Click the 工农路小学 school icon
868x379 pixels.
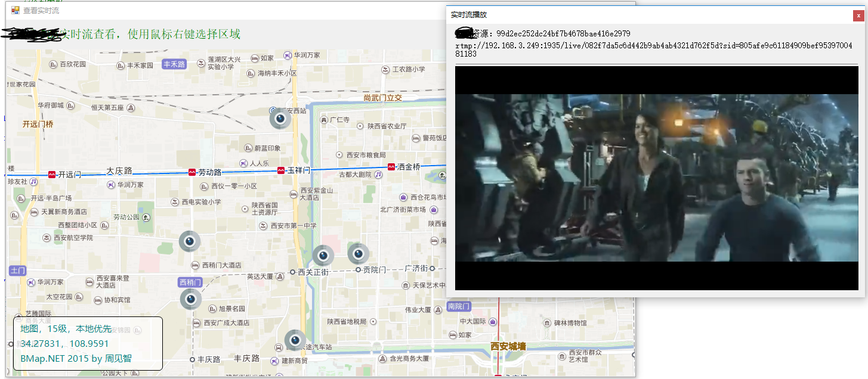[385, 70]
